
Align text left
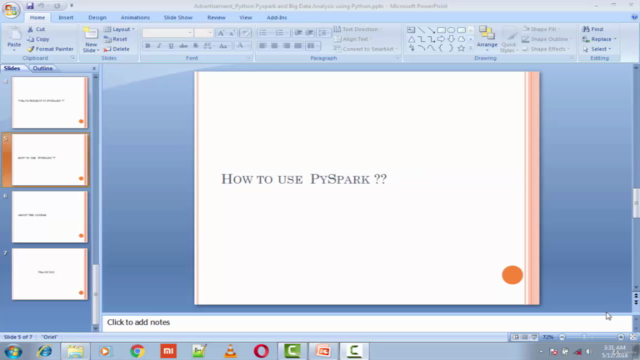point(262,46)
